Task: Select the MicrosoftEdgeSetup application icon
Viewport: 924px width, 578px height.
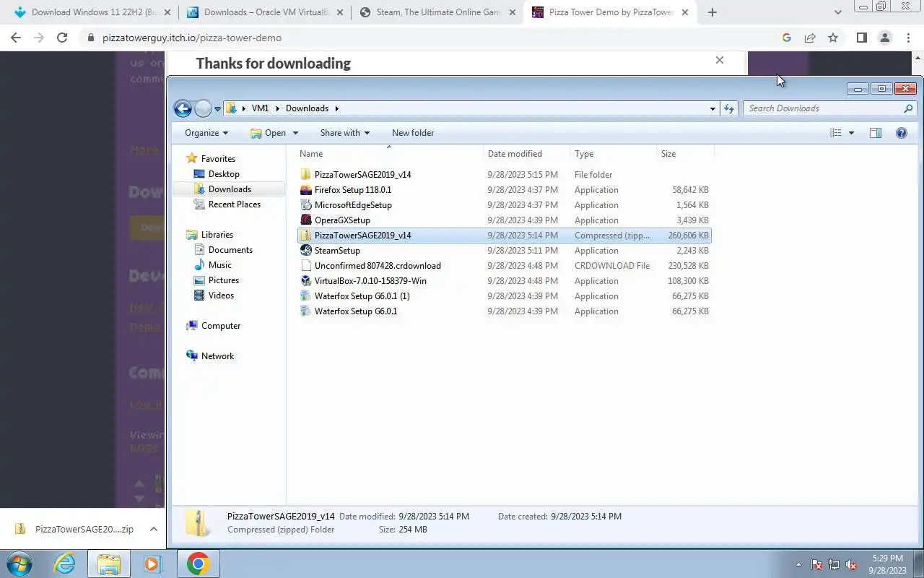Action: [x=305, y=205]
